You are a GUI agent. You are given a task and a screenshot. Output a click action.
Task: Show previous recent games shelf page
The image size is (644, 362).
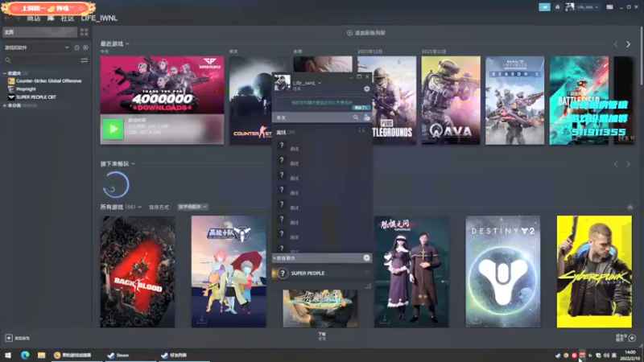[x=616, y=44]
